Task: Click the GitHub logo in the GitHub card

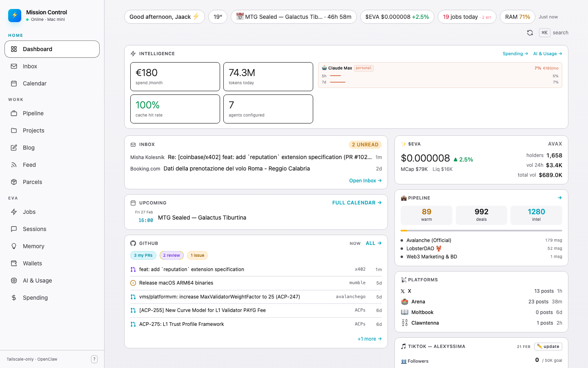Action: (133, 243)
